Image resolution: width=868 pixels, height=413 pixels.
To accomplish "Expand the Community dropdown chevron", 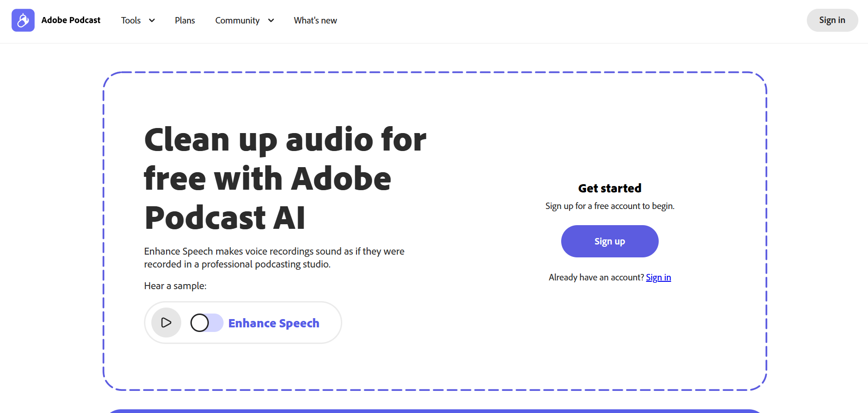I will coord(271,20).
